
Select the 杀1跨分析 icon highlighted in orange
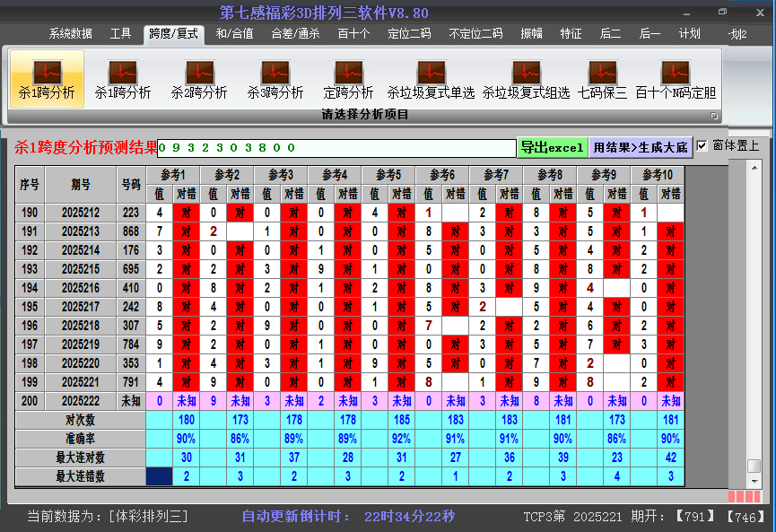tap(47, 79)
